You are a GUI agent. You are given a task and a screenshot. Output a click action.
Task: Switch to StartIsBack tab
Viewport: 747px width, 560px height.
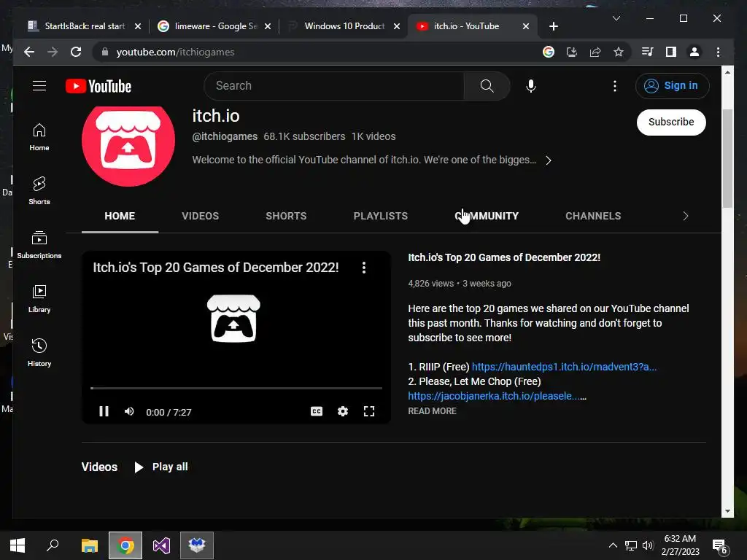pos(85,26)
